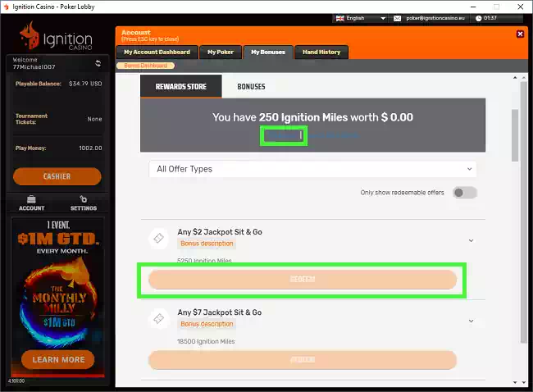Click the Play Money 1002.00 value
The width and height of the screenshot is (533, 392).
point(90,148)
